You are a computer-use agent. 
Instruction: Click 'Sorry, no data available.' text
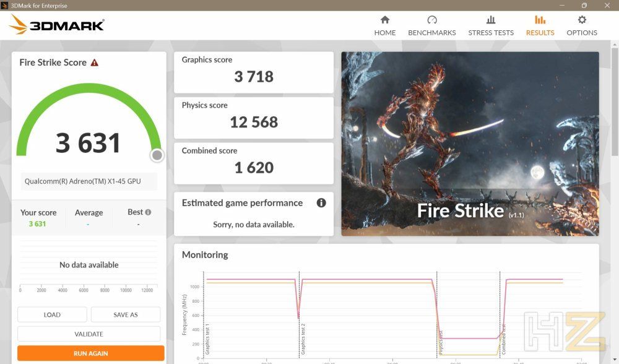254,224
